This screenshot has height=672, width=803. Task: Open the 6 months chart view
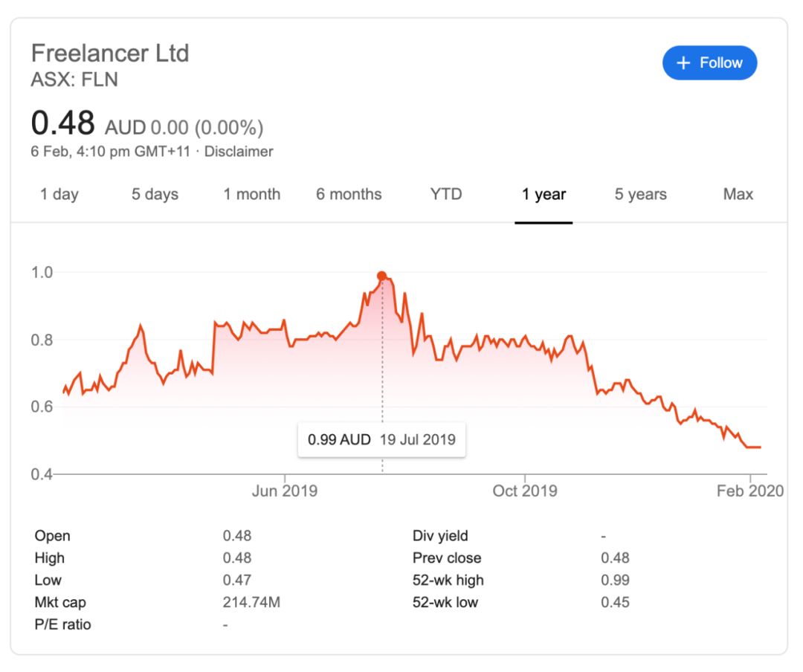pos(349,195)
